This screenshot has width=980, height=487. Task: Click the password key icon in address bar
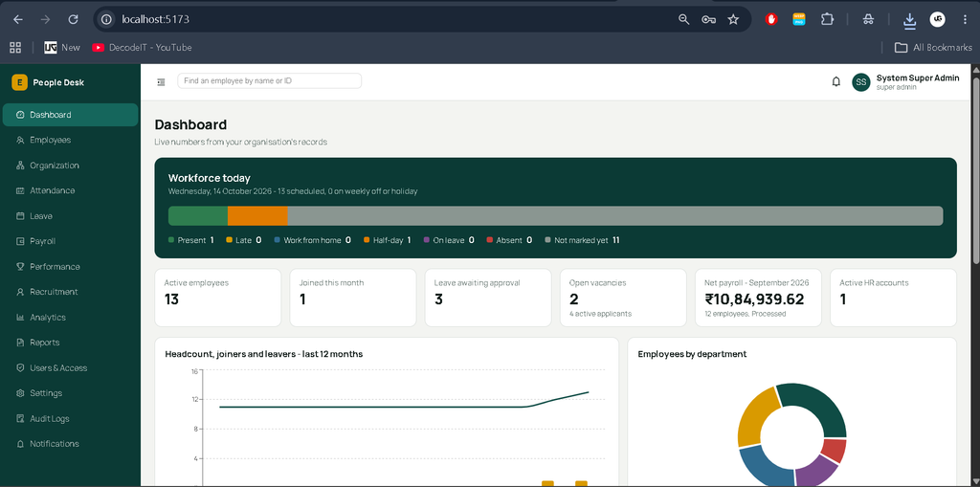click(708, 19)
